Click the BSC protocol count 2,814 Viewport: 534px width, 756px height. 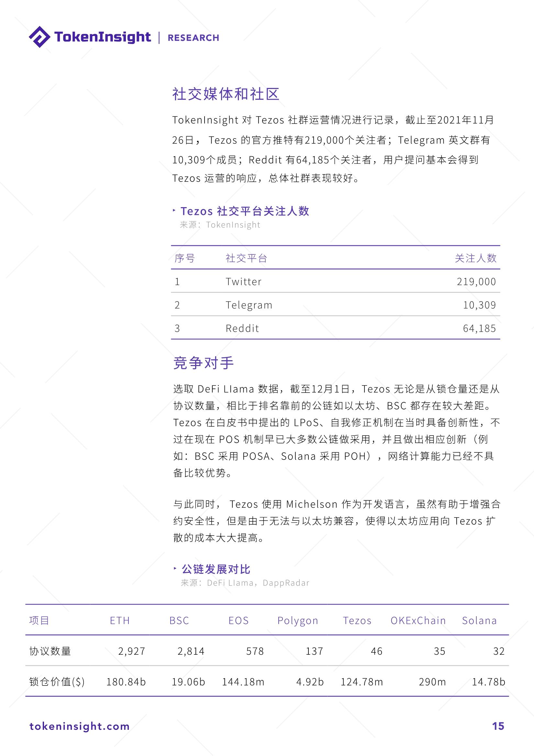pyautogui.click(x=191, y=651)
